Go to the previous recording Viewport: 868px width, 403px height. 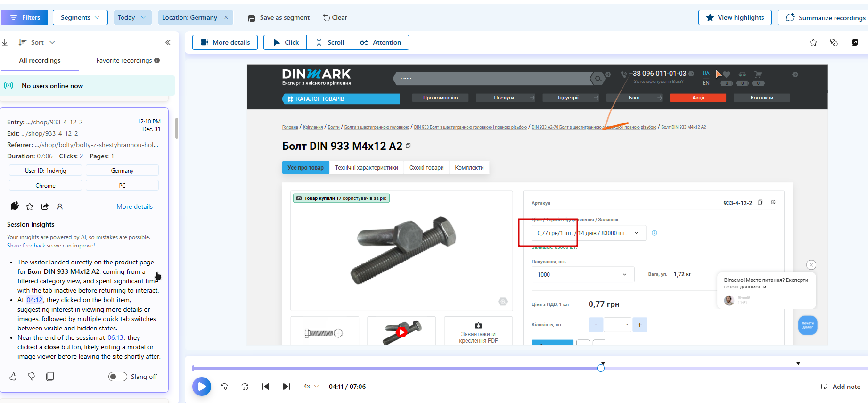(266, 387)
